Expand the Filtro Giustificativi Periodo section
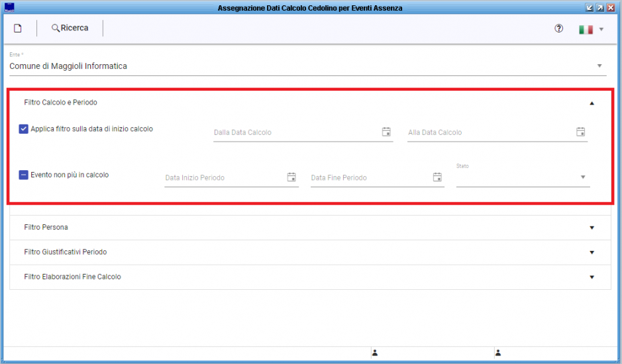Screen dimensions: 622x364 (x=310, y=252)
